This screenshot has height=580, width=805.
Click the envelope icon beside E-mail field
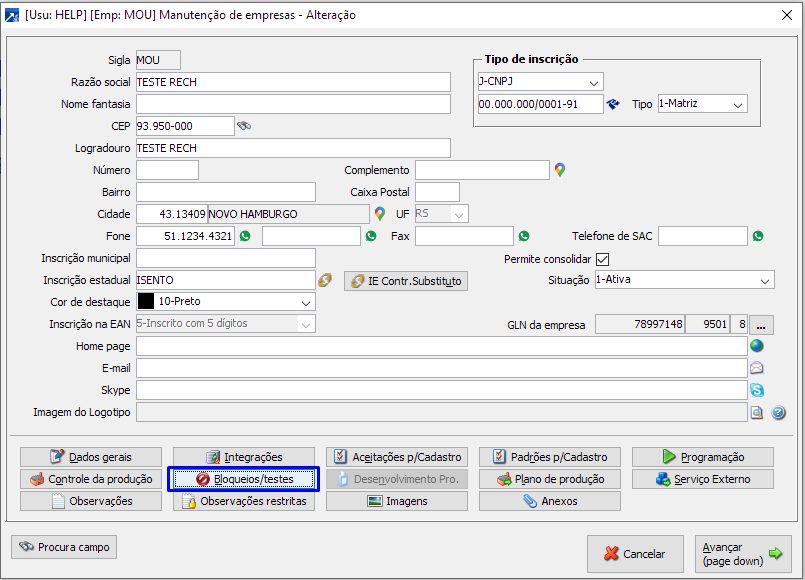point(757,368)
